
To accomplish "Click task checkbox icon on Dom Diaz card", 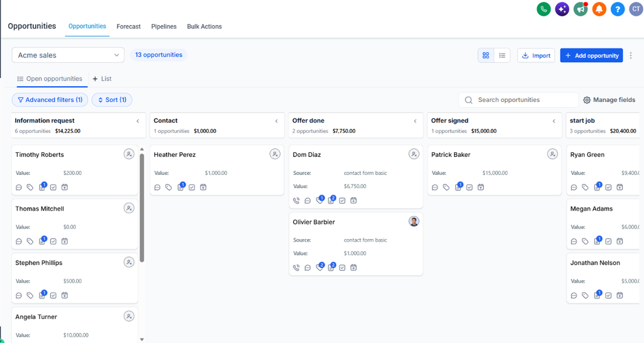I will coord(342,201).
